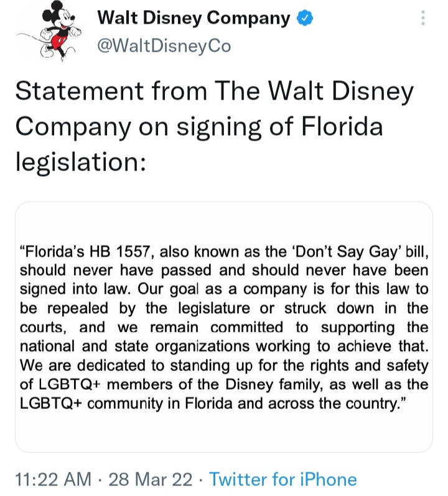Screen dimensions: 448x496
Task: Open the attached statement image card
Action: (x=223, y=326)
